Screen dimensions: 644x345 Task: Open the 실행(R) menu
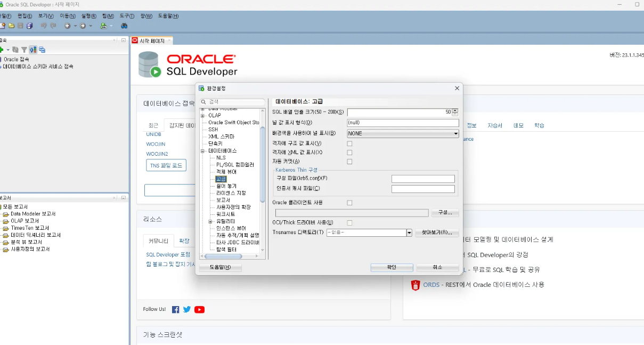click(89, 16)
